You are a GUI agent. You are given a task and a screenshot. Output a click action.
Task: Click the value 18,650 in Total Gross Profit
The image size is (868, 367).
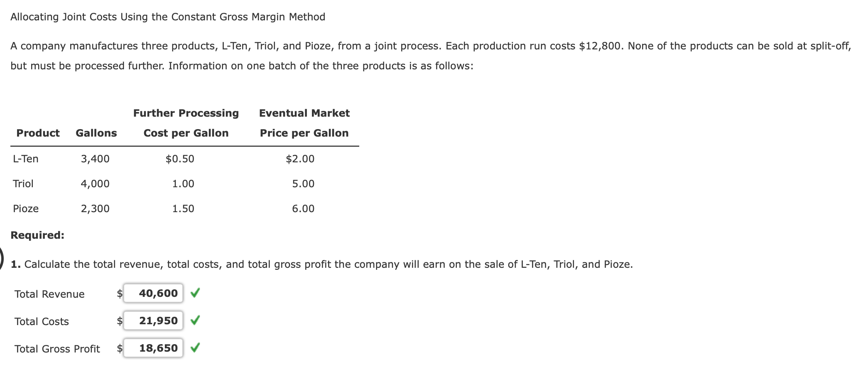pos(158,348)
